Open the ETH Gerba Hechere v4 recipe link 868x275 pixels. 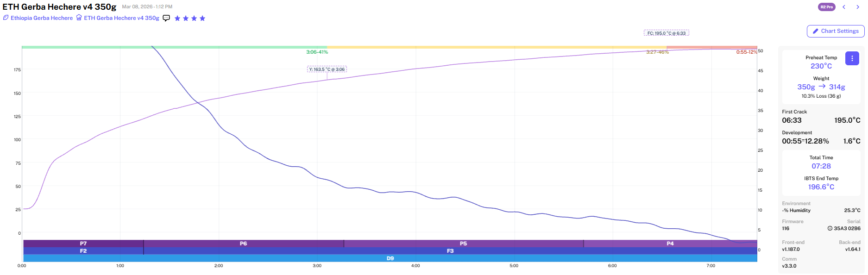(121, 18)
